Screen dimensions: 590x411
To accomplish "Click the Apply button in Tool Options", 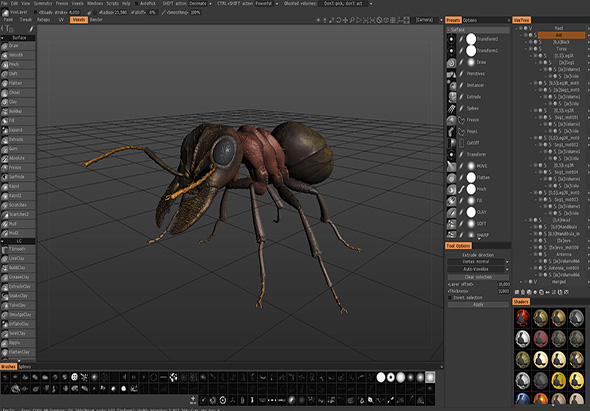I will click(x=478, y=304).
